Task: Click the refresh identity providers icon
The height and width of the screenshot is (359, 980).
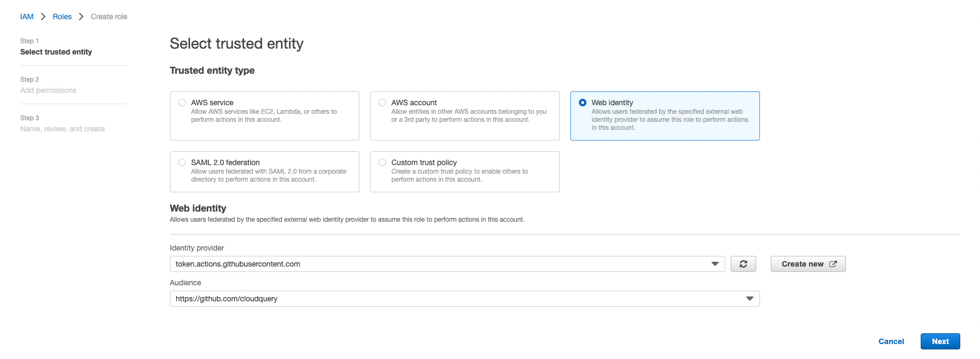Action: pos(743,263)
